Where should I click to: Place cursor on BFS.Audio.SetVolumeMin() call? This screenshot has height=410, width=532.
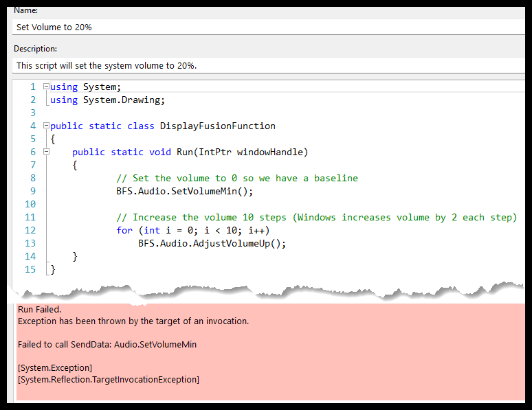coord(184,192)
